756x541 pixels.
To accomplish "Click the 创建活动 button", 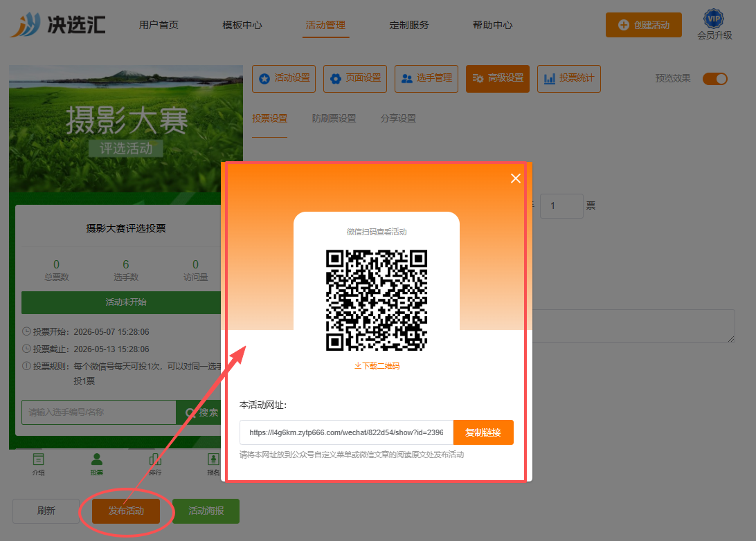I will coord(644,25).
